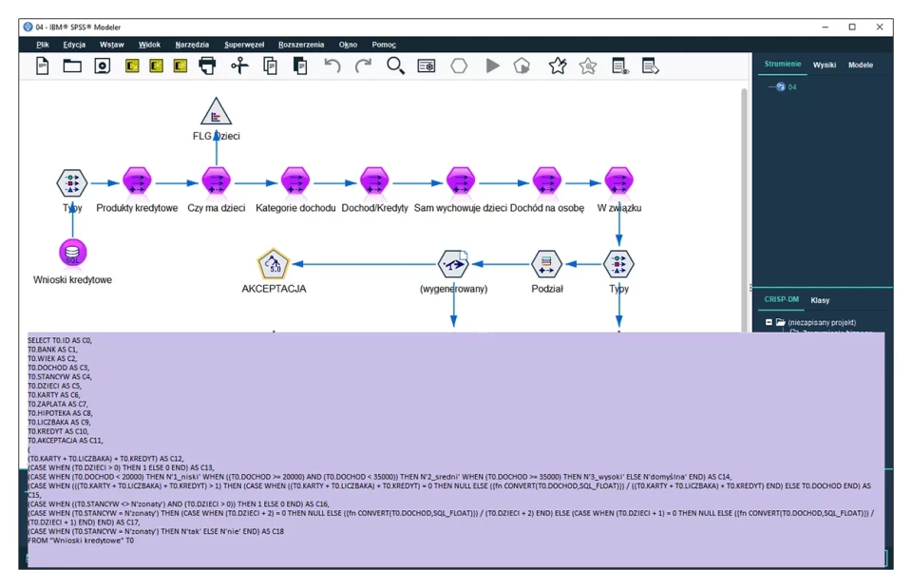Click the FLG Dzieci triangle output node
Screen dimensions: 912x588
pos(217,112)
